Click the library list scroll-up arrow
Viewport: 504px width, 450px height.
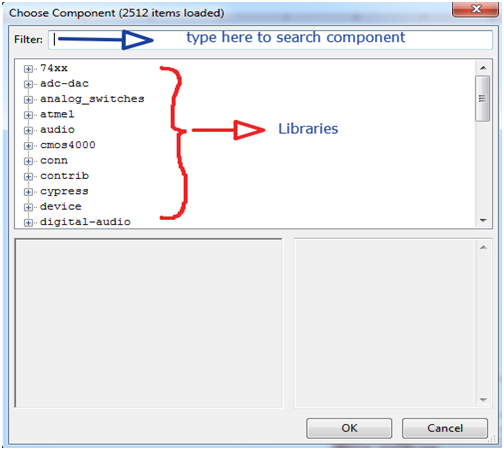click(x=483, y=68)
